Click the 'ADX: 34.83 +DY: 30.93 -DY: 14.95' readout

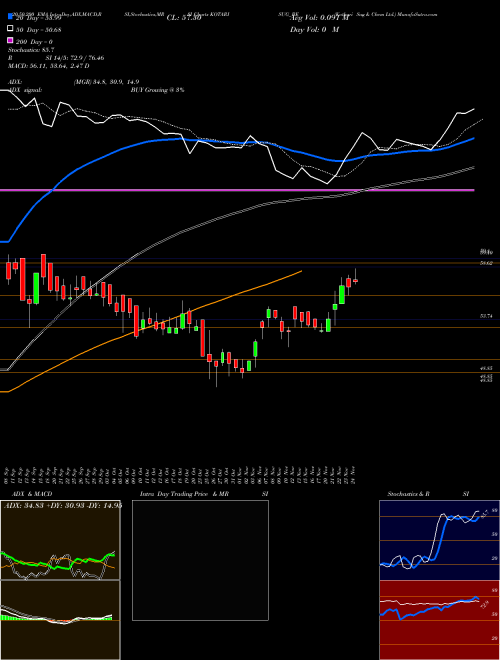click(62, 506)
